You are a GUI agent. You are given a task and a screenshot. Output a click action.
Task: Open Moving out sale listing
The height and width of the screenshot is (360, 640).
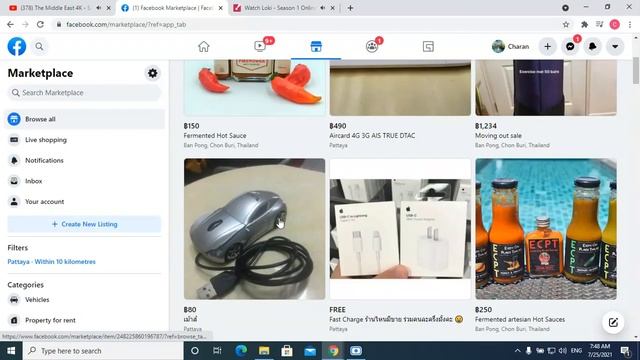coord(498,136)
